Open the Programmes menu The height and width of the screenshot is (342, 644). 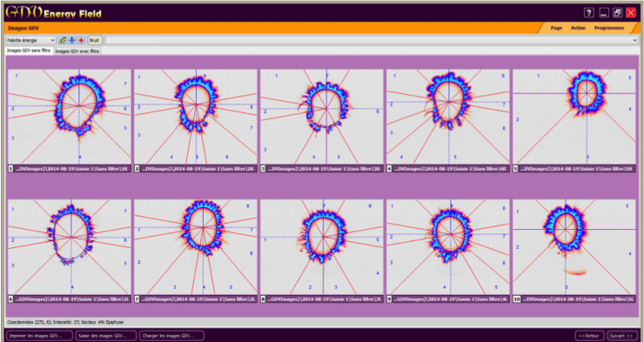(609, 28)
